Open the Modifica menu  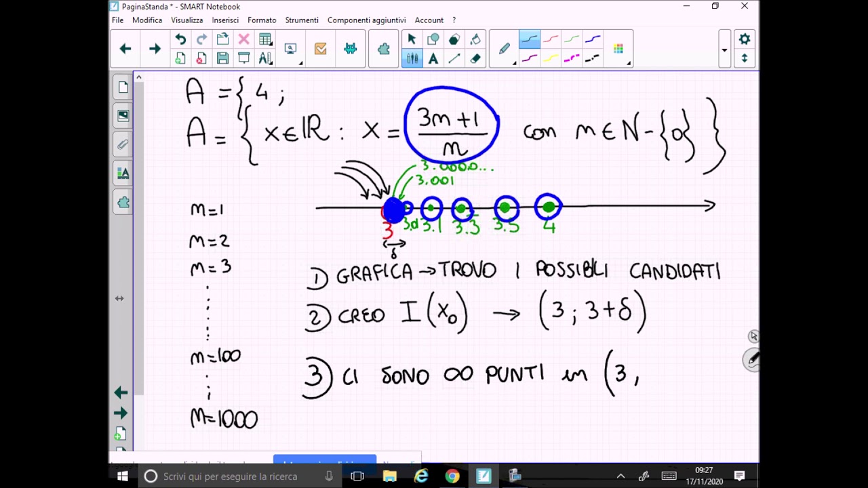point(147,20)
